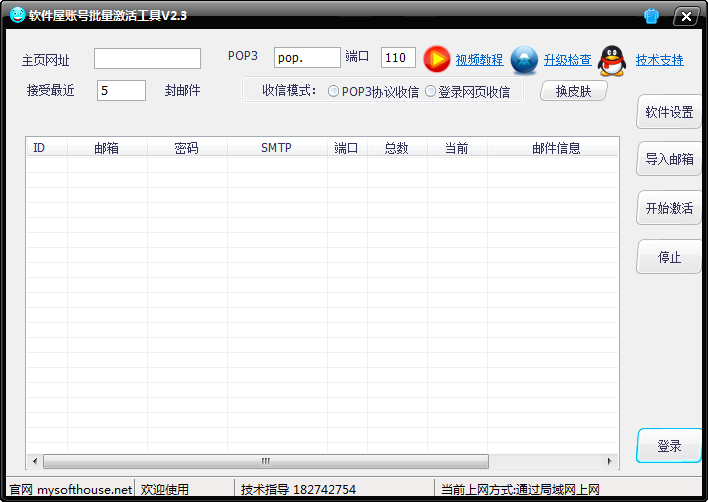Click the 收信模式 label
The height and width of the screenshot is (502, 708).
pos(289,91)
